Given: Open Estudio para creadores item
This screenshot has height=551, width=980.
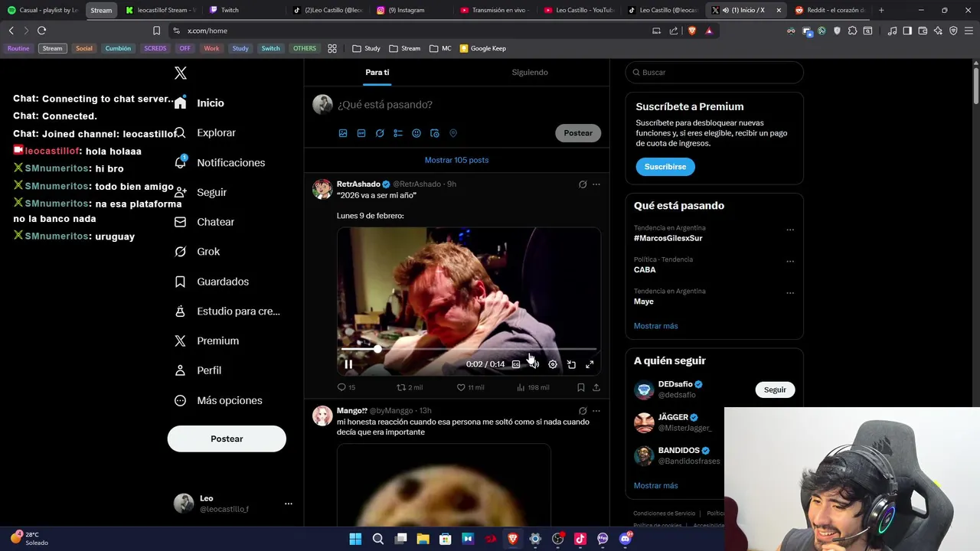Looking at the screenshot, I should (x=227, y=311).
